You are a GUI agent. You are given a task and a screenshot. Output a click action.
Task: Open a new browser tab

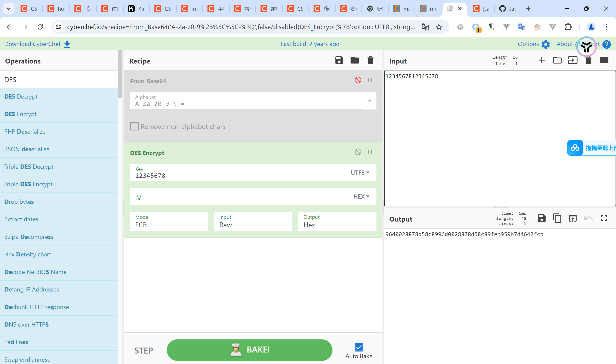tap(528, 9)
